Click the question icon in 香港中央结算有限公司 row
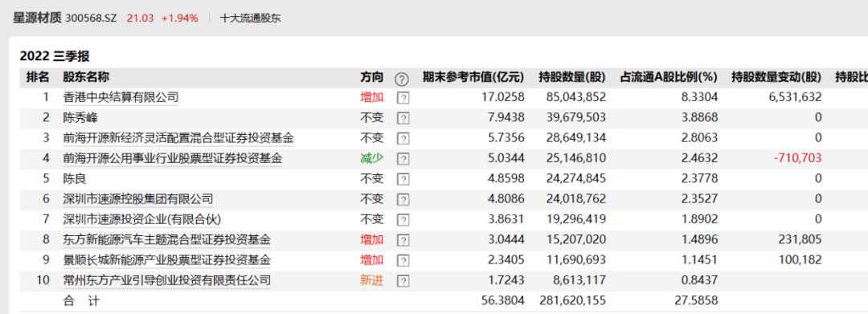Viewport: 868px width, 314px height. click(403, 99)
